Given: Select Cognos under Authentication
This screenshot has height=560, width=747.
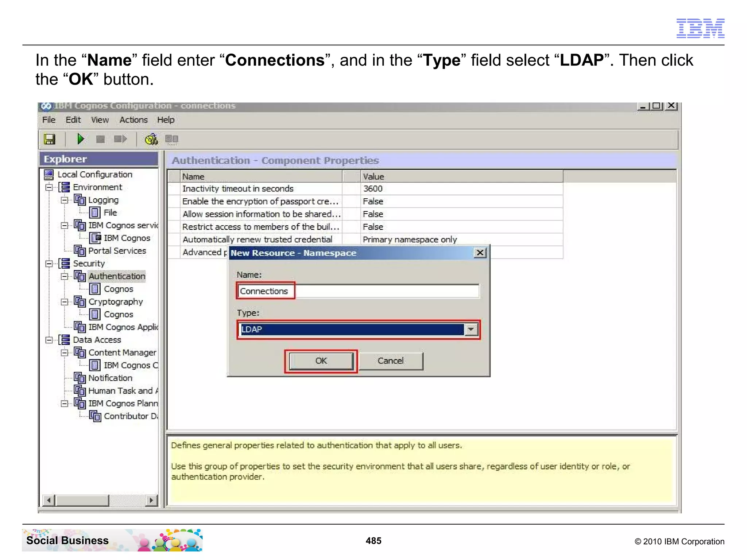Looking at the screenshot, I should pyautogui.click(x=119, y=289).
